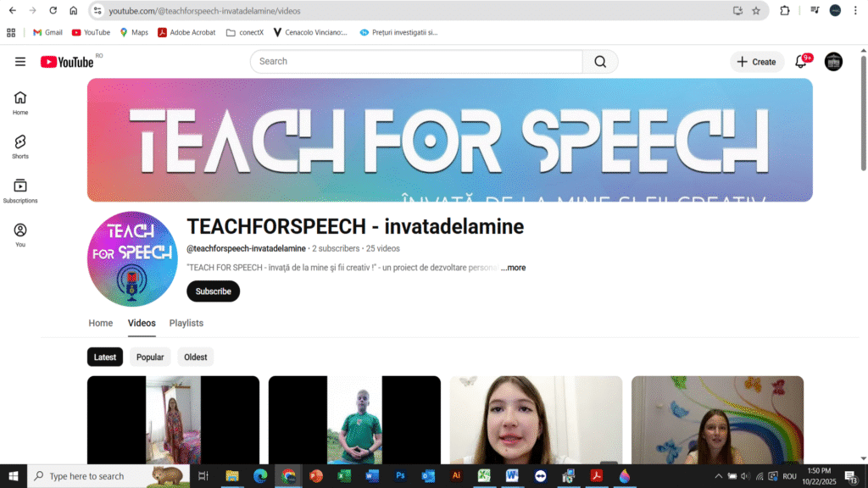Switch to the Playlists tab
This screenshot has width=868, height=488.
(x=186, y=323)
